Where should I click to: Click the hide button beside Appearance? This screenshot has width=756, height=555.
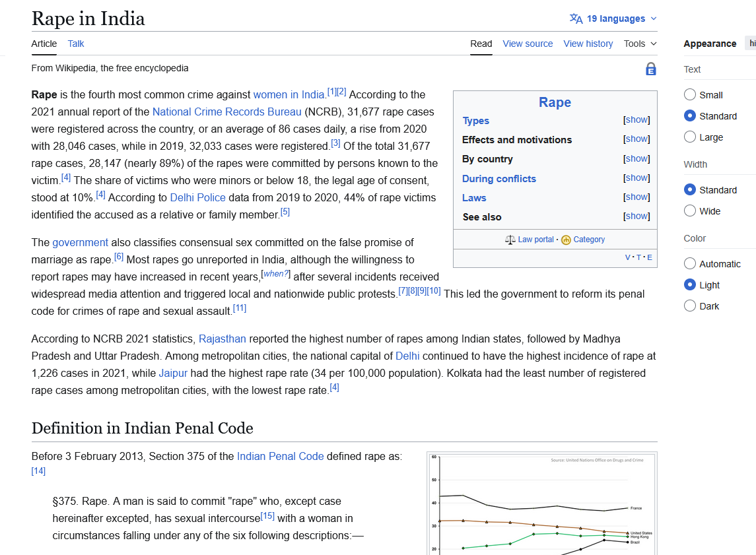tap(750, 43)
